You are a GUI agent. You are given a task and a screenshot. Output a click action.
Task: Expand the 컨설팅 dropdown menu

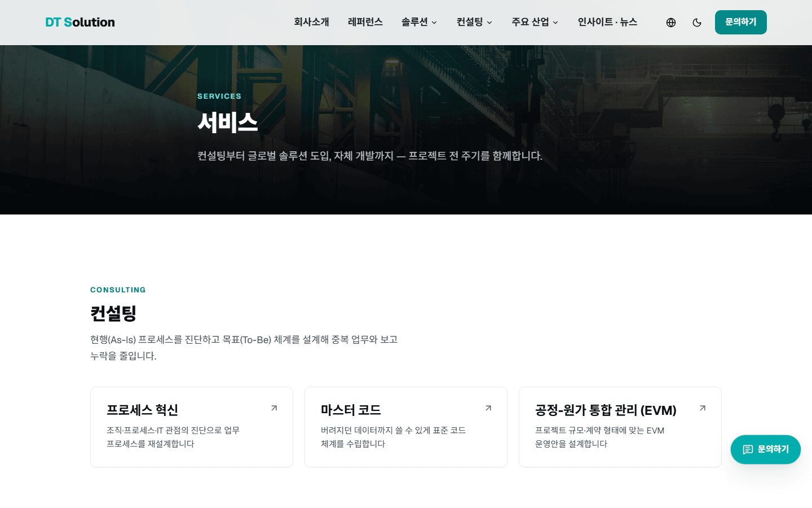point(474,22)
